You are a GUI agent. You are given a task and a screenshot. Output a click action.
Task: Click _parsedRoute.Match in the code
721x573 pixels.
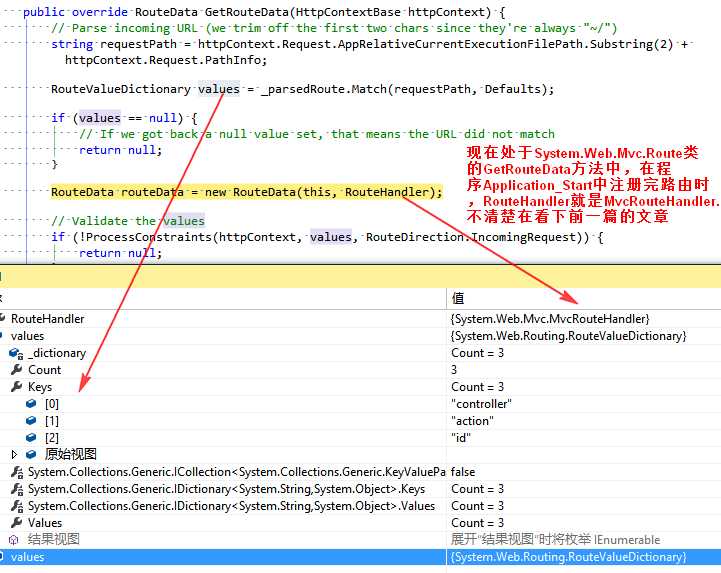[324, 89]
